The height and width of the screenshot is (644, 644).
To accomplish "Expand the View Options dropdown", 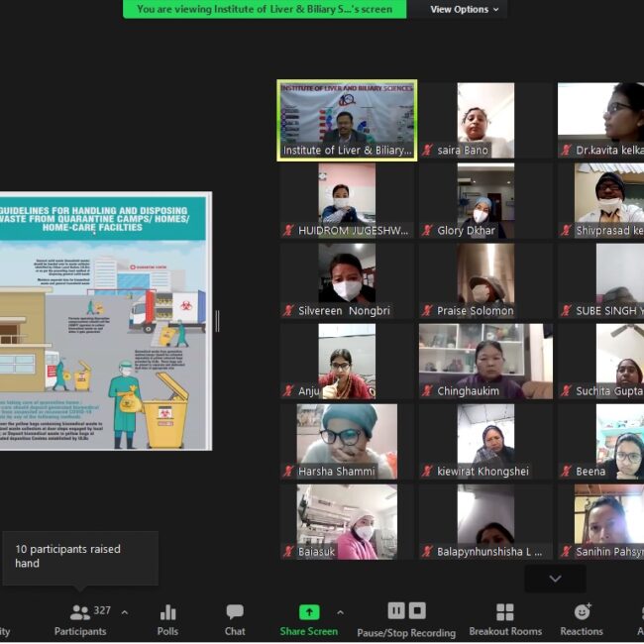I will pos(464,9).
